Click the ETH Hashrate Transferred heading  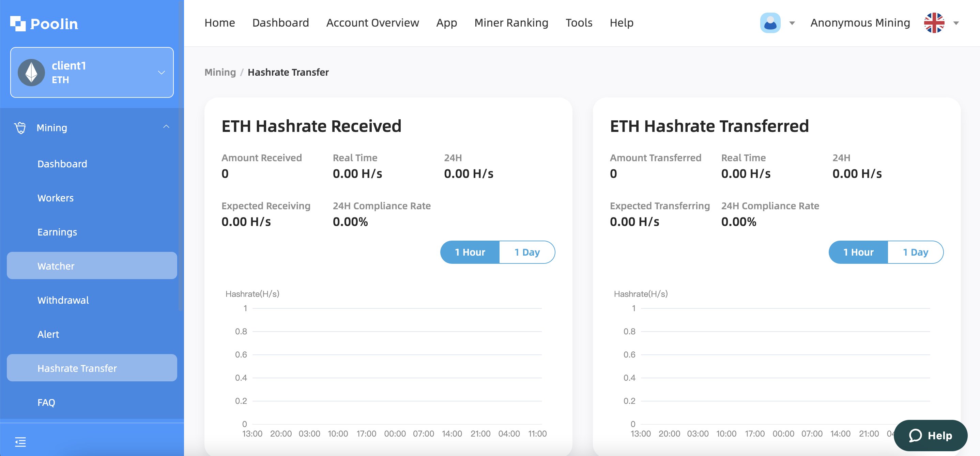[709, 126]
